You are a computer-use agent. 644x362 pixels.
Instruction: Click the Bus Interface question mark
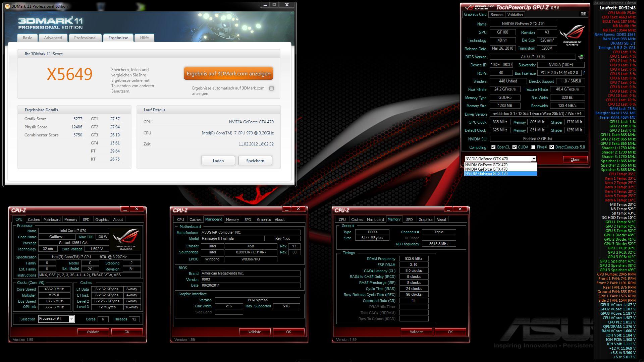(584, 73)
